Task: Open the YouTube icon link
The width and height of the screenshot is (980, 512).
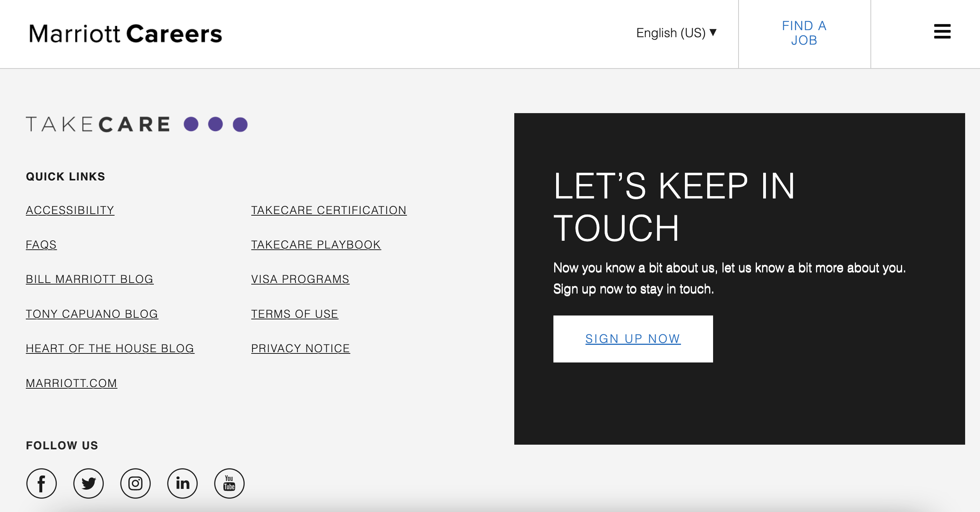Action: pyautogui.click(x=229, y=483)
